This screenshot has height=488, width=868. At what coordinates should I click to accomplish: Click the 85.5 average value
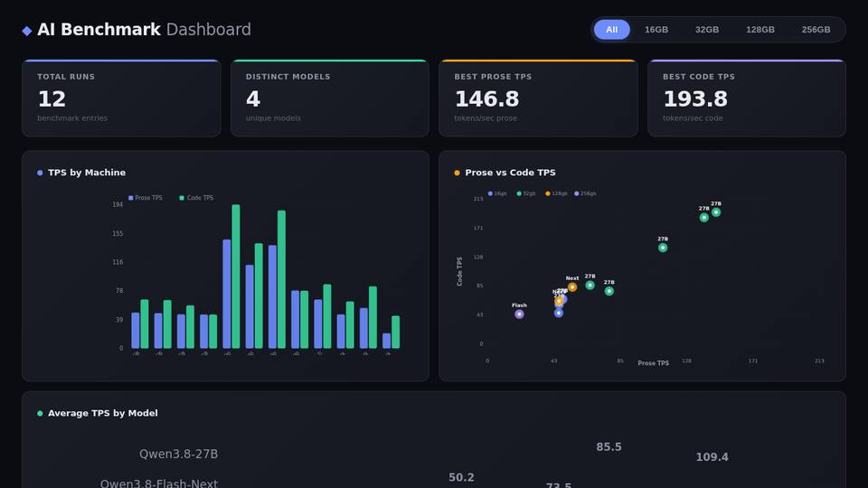(609, 447)
